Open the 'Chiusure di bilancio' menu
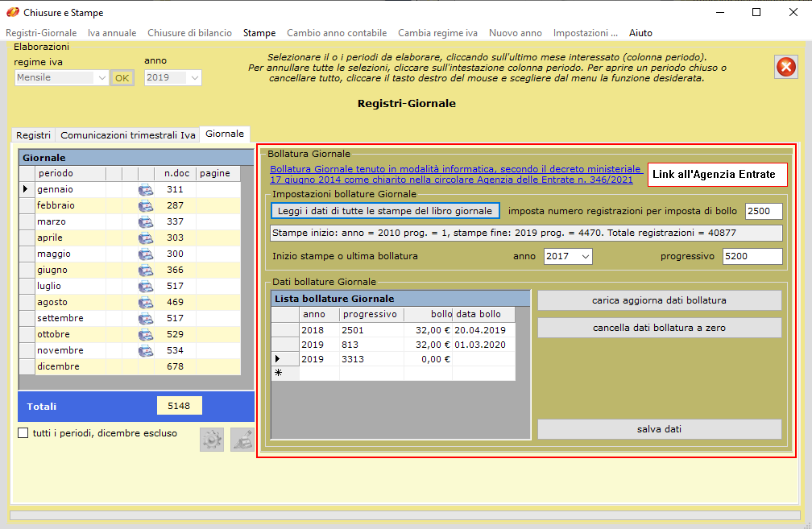This screenshot has height=529, width=812. tap(189, 33)
